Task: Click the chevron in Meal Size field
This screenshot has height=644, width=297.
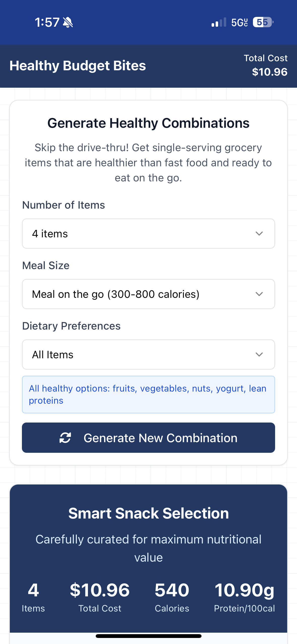Action: pyautogui.click(x=259, y=294)
